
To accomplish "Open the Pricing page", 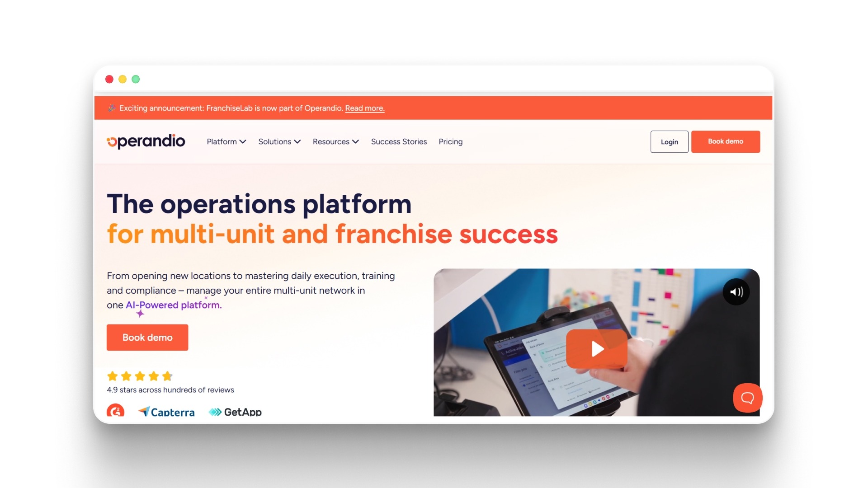I will pos(450,141).
